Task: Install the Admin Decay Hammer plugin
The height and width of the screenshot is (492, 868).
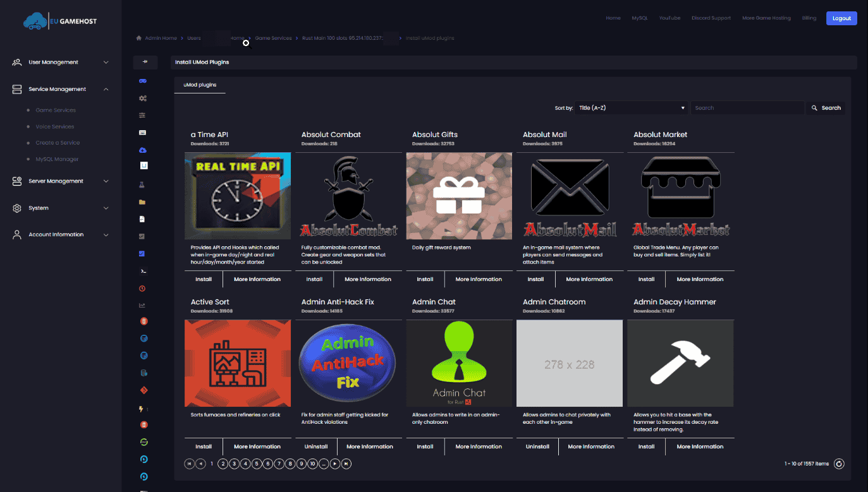Action: coord(646,447)
